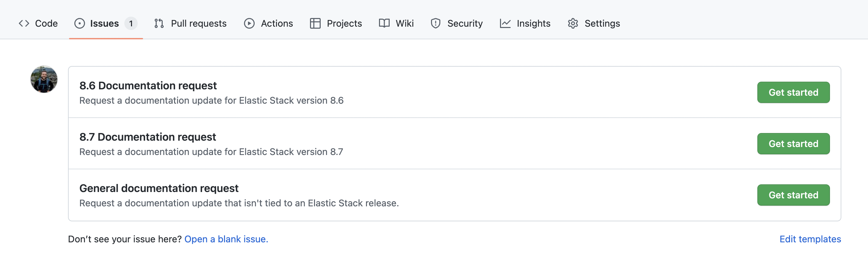Open the Code tab label
Viewport: 868px width, 266px height.
47,23
